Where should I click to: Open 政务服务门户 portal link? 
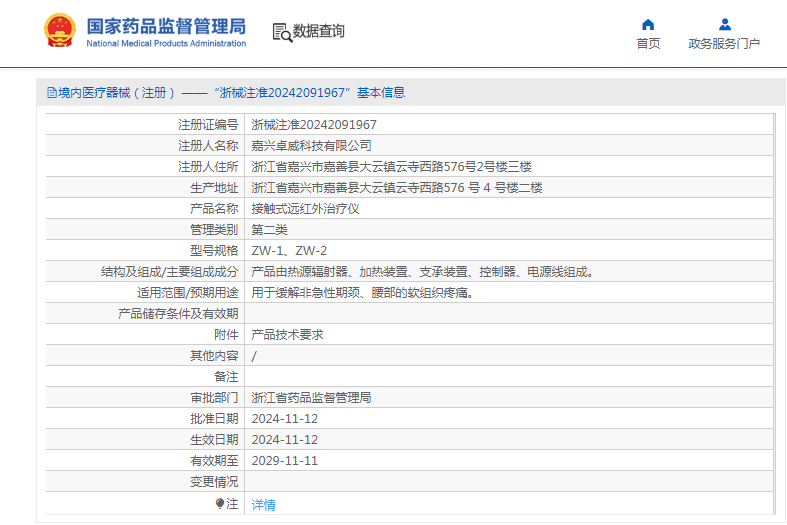click(x=724, y=44)
